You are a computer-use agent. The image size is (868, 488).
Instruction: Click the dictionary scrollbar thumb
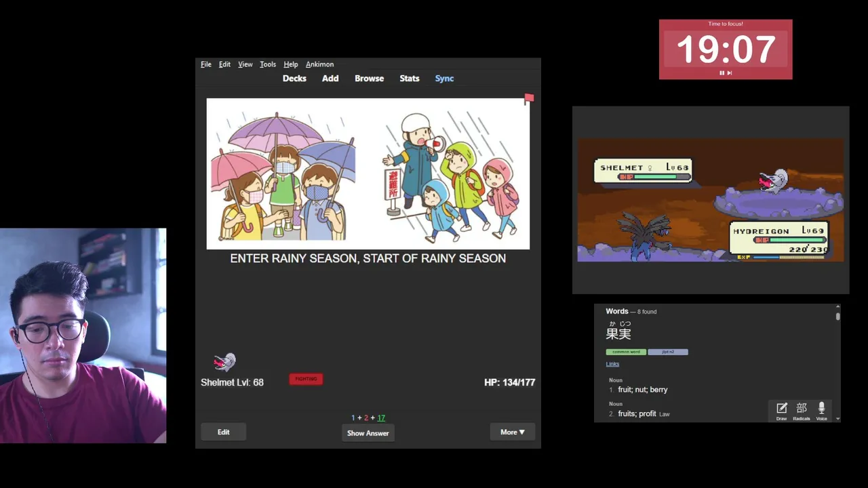point(838,316)
